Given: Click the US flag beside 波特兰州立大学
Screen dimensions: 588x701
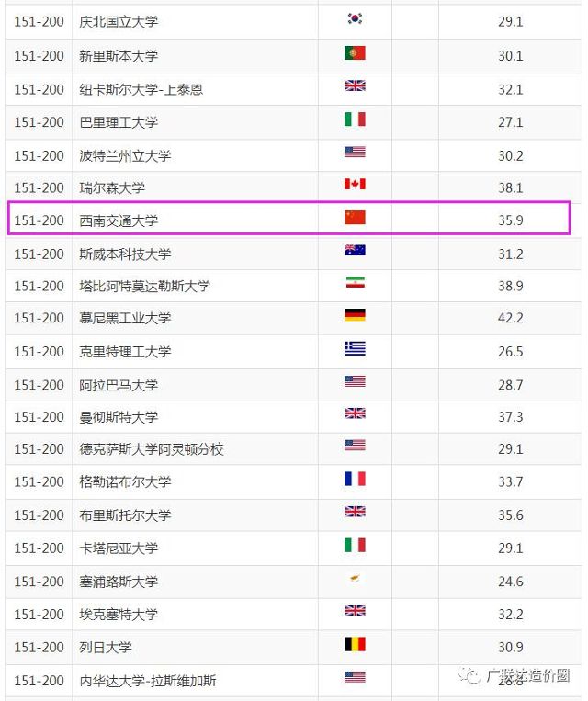Looking at the screenshot, I should 355,152.
